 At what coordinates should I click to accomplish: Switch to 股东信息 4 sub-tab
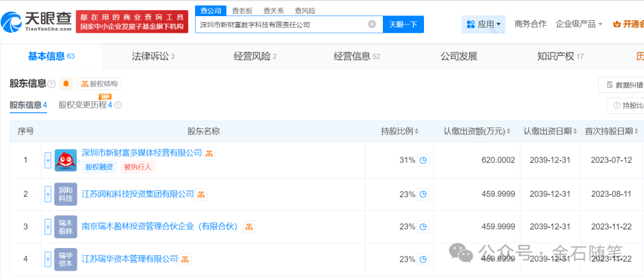coord(29,105)
